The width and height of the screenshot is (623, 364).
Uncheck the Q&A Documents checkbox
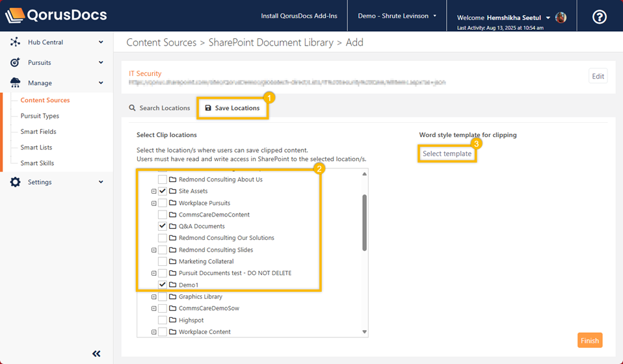163,226
